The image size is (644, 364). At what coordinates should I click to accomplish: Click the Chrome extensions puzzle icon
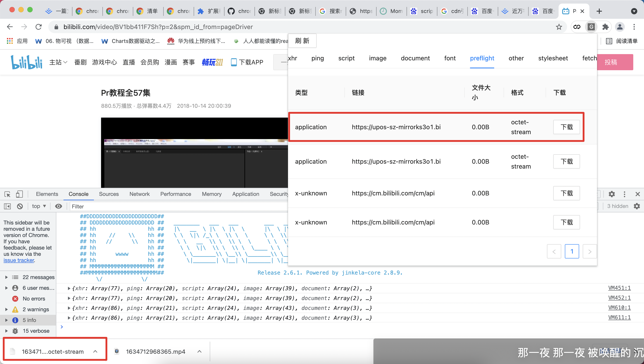(605, 27)
